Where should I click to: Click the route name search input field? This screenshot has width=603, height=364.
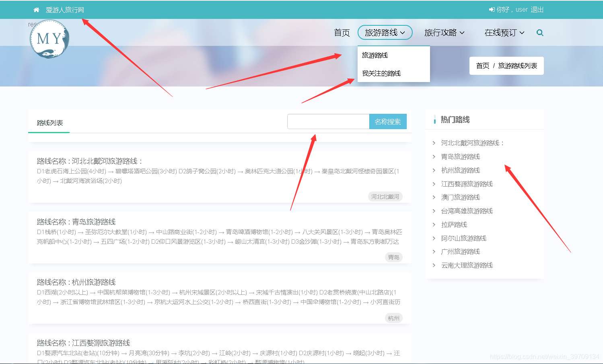(328, 121)
